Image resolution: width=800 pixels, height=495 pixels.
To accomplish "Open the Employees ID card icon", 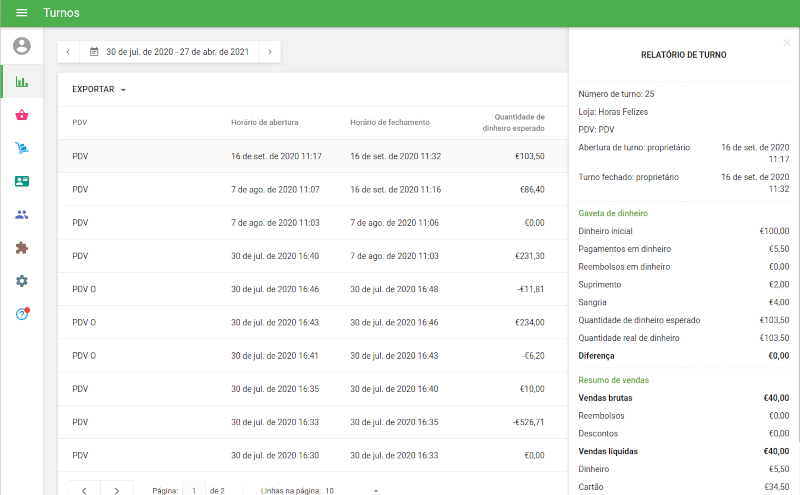I will pyautogui.click(x=22, y=181).
